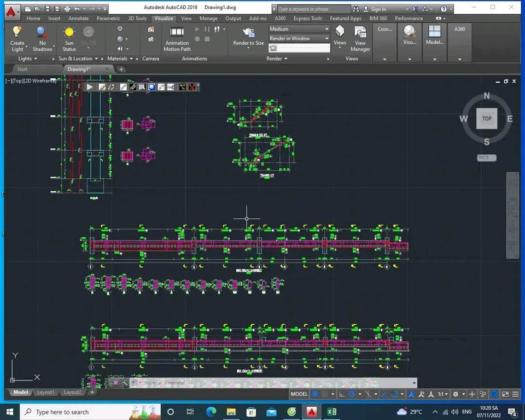Click the Model Viewports panel icon
The image size is (525, 420).
click(x=435, y=31)
